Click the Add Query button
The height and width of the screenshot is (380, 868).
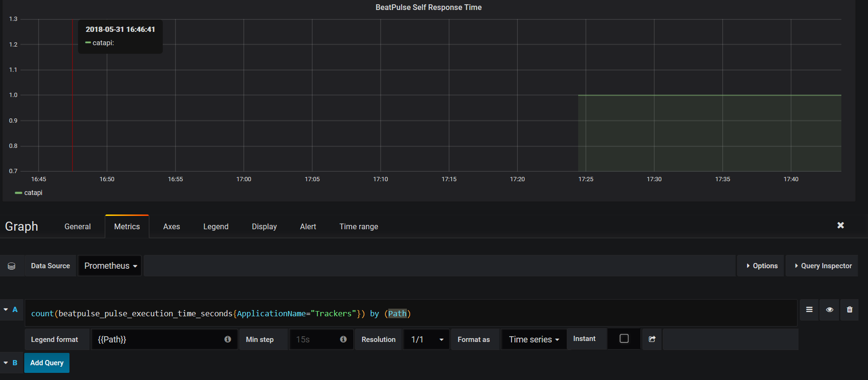point(47,363)
